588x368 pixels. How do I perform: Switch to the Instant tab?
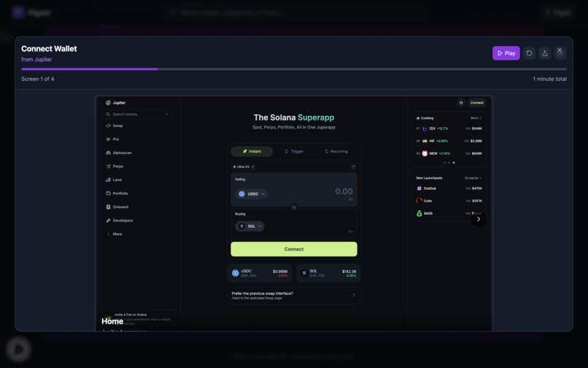(x=252, y=151)
